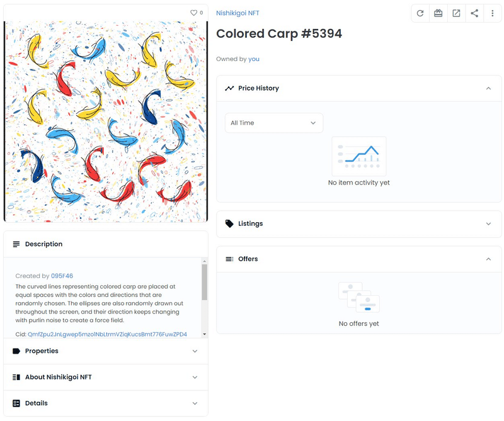The height and width of the screenshot is (421, 504).
Task: Click the refresh metadata icon
Action: click(x=420, y=13)
